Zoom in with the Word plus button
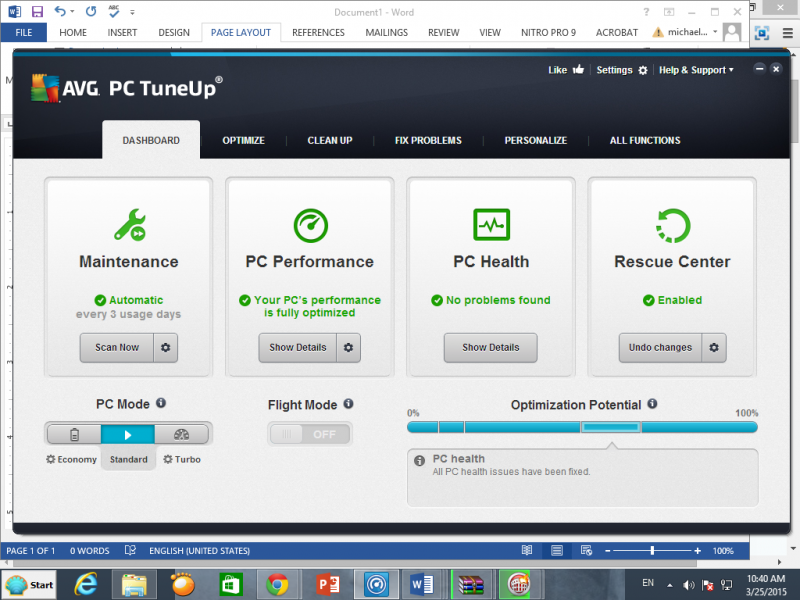 tap(697, 551)
